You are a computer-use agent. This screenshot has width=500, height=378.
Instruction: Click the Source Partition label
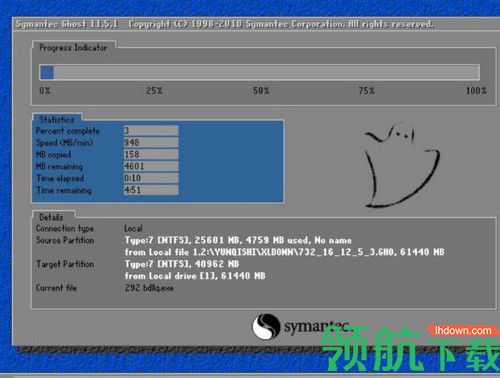pyautogui.click(x=65, y=240)
